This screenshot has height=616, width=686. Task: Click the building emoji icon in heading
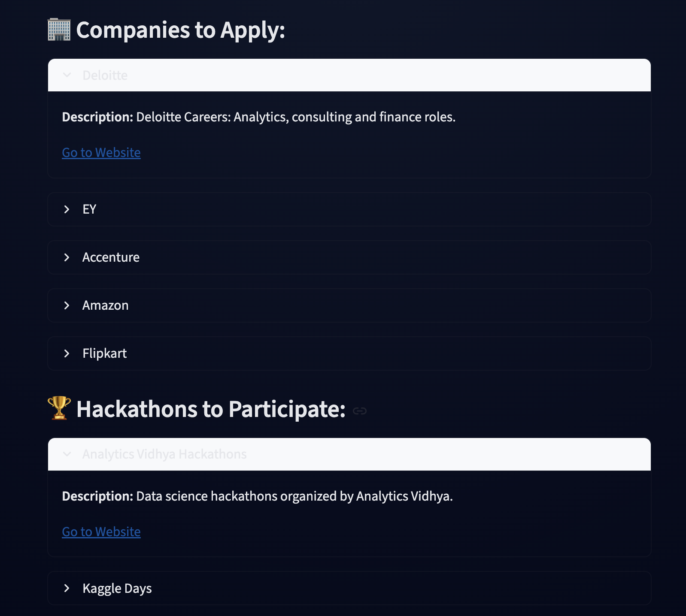(59, 30)
